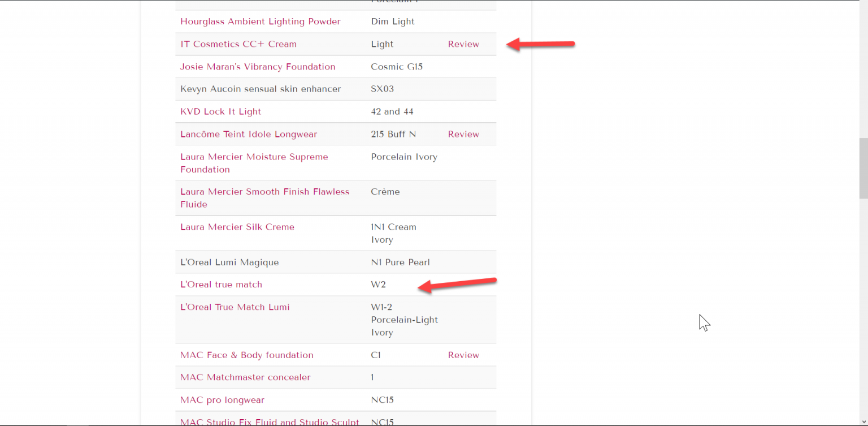Open the Lancôme Teint Idole Longwear page

point(249,134)
